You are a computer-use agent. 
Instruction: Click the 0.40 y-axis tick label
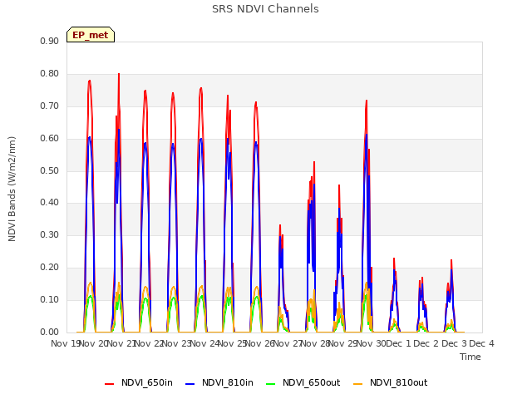[49, 203]
